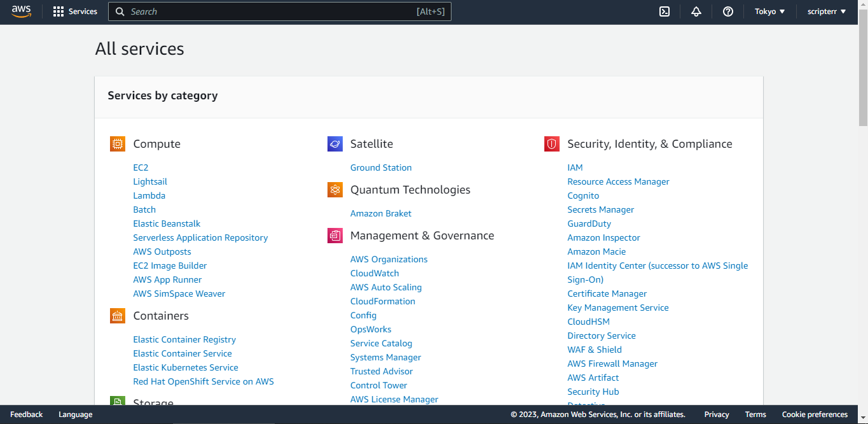868x424 pixels.
Task: Open AWS Outposts link
Action: [162, 251]
